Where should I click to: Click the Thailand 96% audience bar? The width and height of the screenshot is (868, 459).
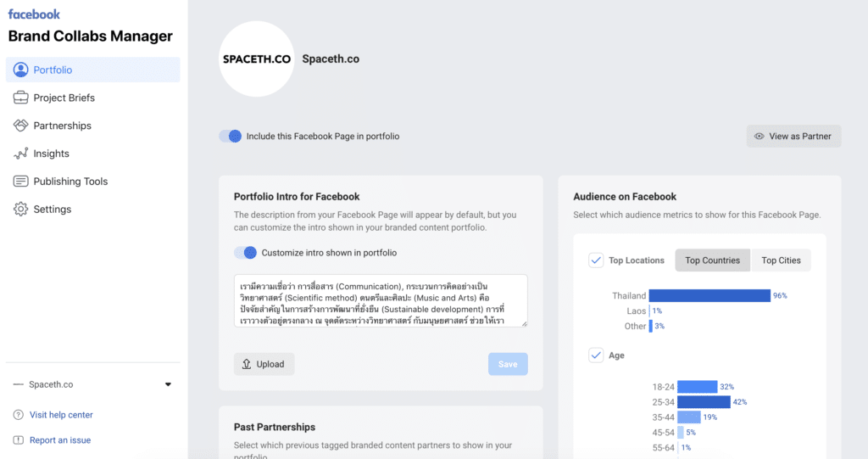(709, 296)
